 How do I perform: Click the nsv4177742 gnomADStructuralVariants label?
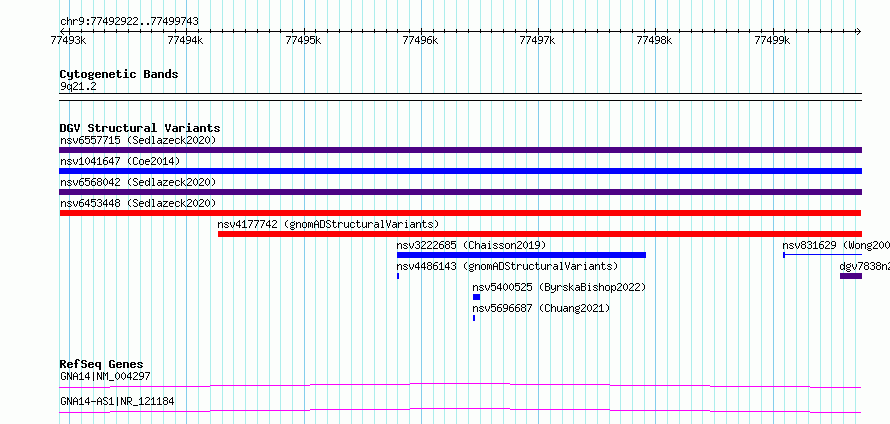click(x=328, y=224)
